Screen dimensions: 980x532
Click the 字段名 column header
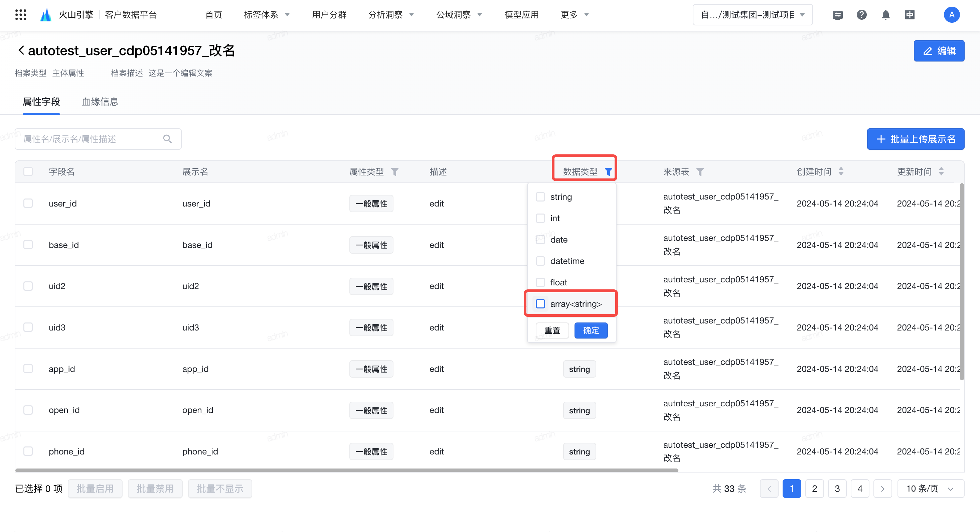tap(62, 172)
